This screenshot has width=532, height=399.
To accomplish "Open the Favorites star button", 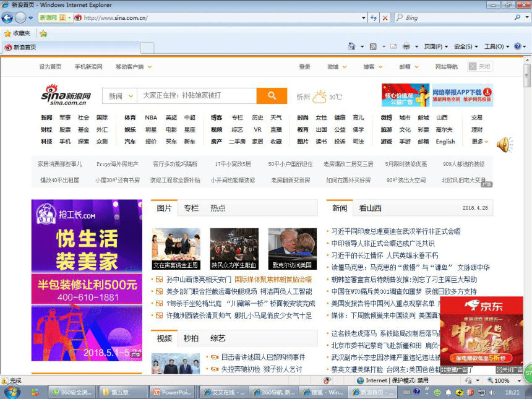I will click(x=17, y=33).
